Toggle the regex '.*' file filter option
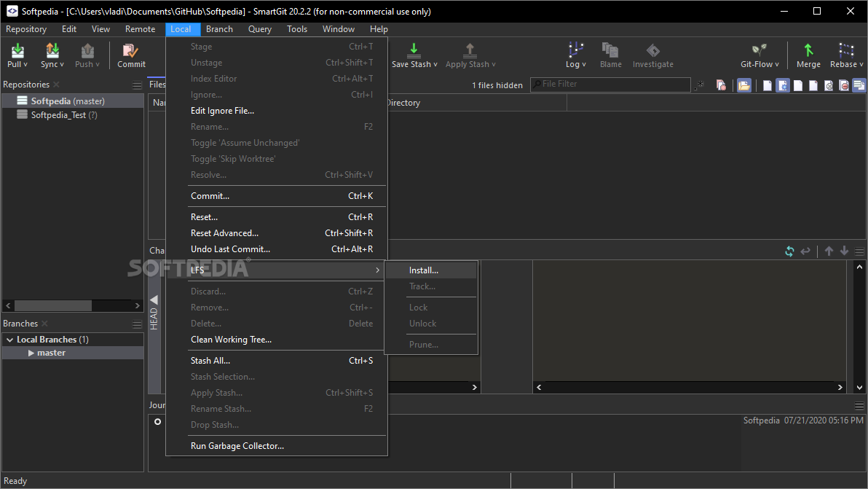The width and height of the screenshot is (868, 489). (700, 85)
